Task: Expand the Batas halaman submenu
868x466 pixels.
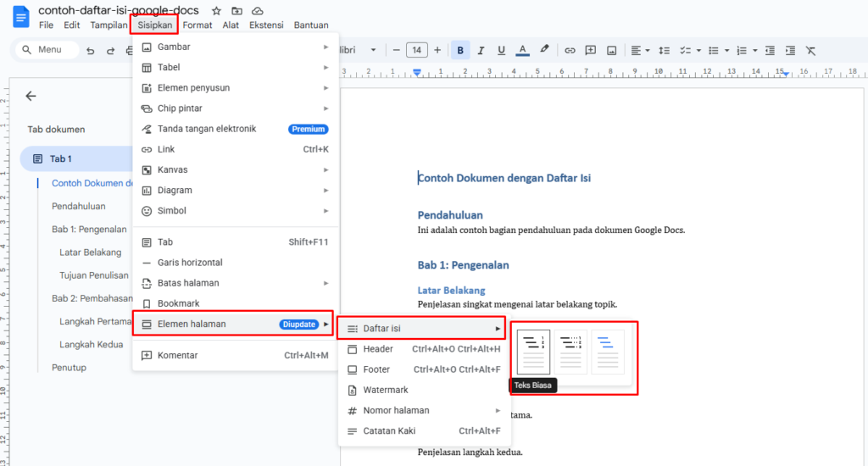Action: (x=236, y=283)
